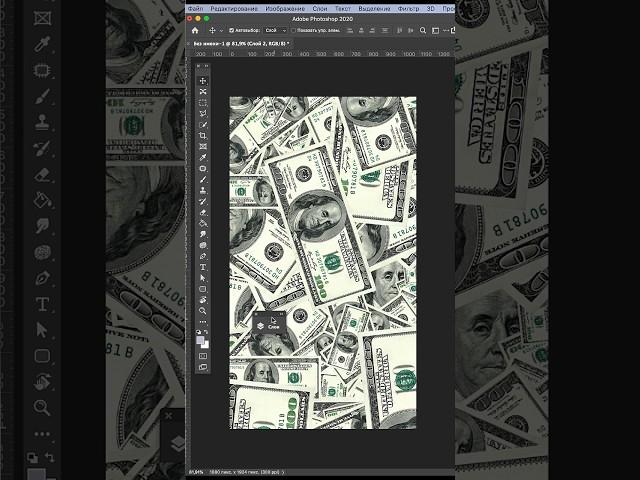Open the 3D menu
Viewport: 640px width, 480px height.
pos(431,9)
